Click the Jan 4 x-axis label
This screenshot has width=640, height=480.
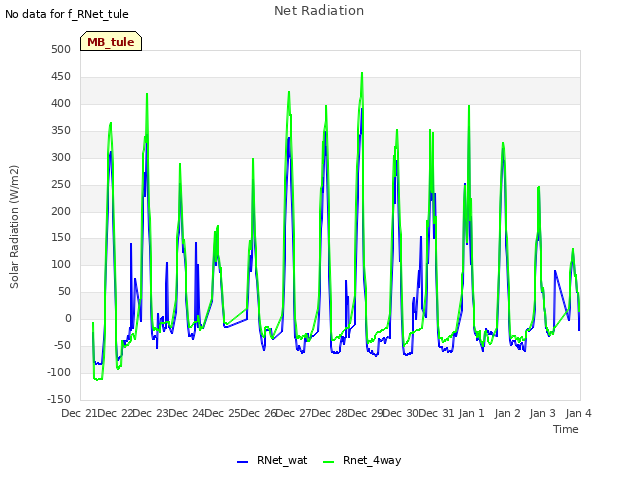pyautogui.click(x=578, y=413)
